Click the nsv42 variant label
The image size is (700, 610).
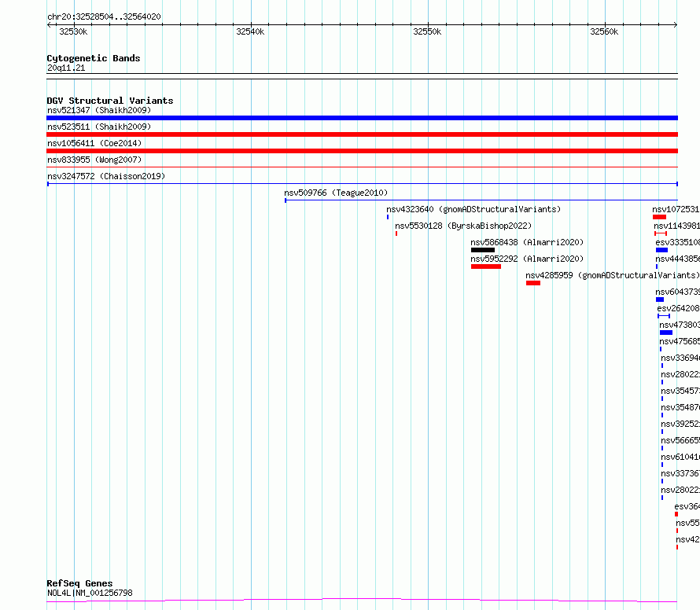pos(688,539)
